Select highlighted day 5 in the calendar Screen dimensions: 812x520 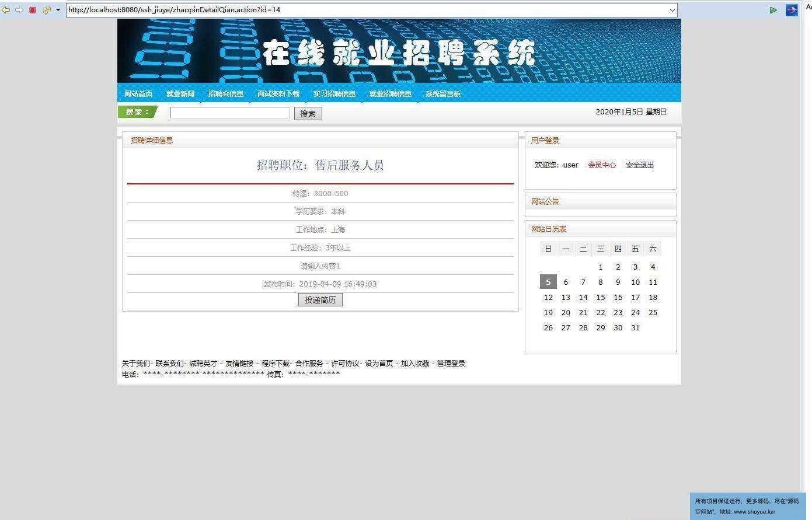point(548,282)
